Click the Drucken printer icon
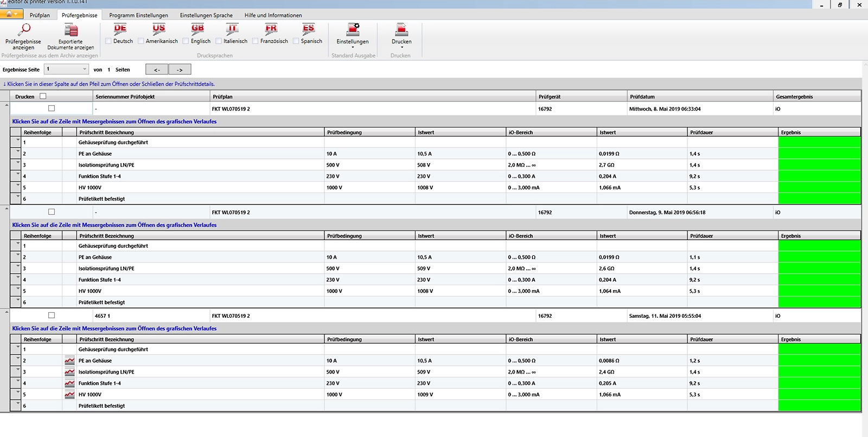Viewport: 868px width, 437px height. tap(401, 30)
